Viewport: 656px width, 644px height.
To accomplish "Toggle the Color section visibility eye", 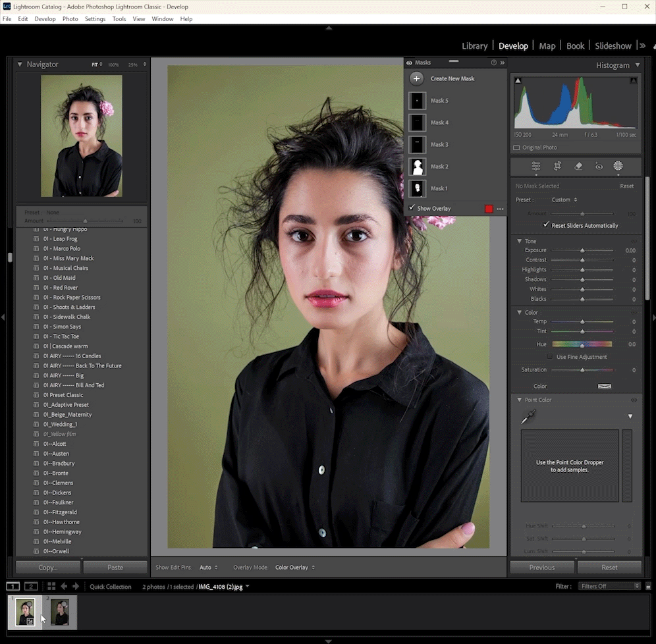I will [634, 313].
